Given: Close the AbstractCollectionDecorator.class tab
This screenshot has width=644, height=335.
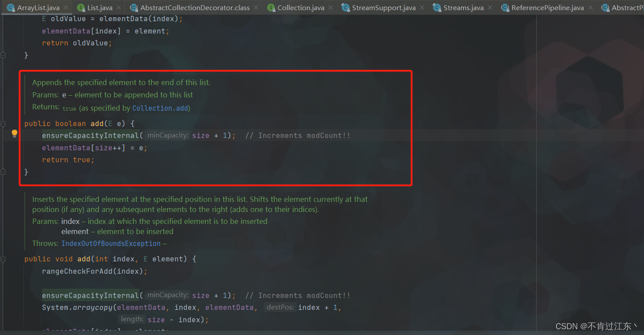Looking at the screenshot, I should pos(256,7).
